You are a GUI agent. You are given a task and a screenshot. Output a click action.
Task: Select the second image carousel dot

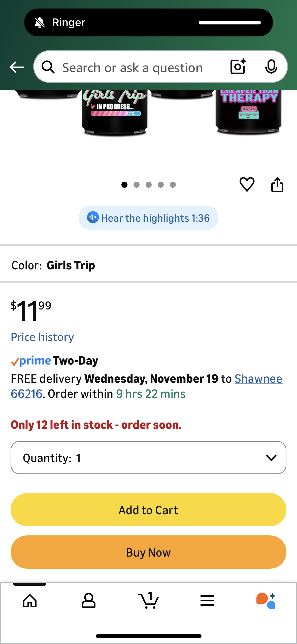tap(137, 185)
